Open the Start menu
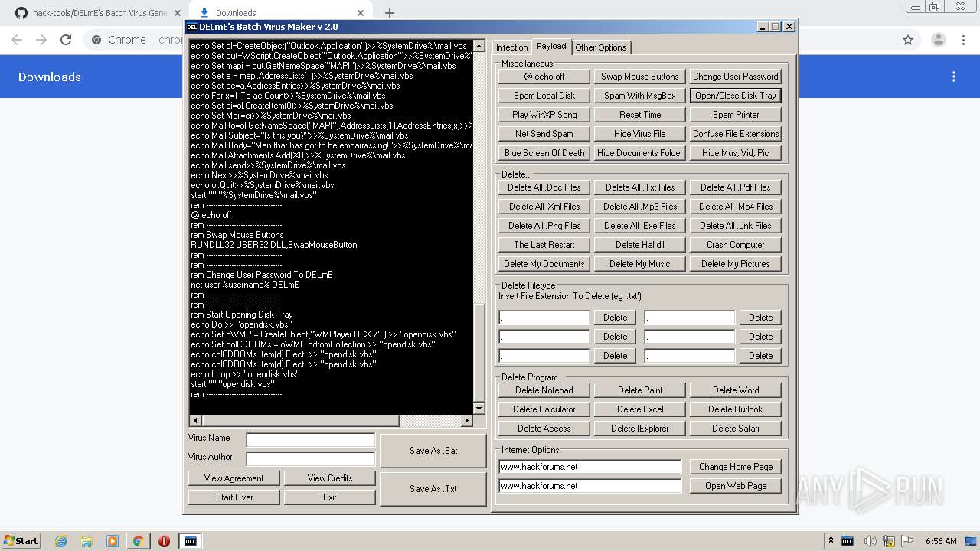This screenshot has width=980, height=551. (x=21, y=541)
